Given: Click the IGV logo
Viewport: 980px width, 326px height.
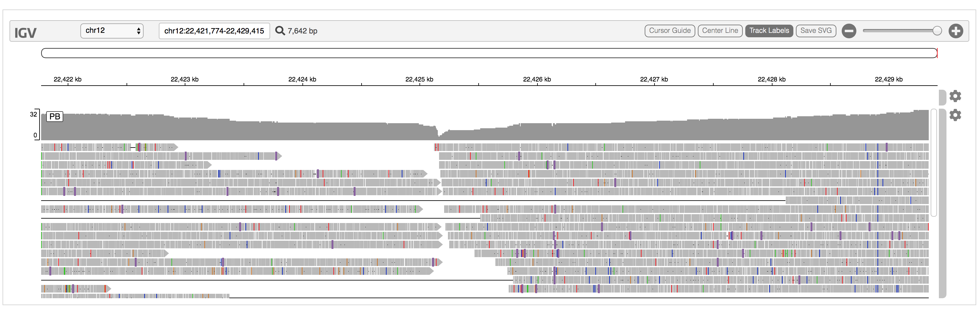Looking at the screenshot, I should pyautogui.click(x=26, y=33).
